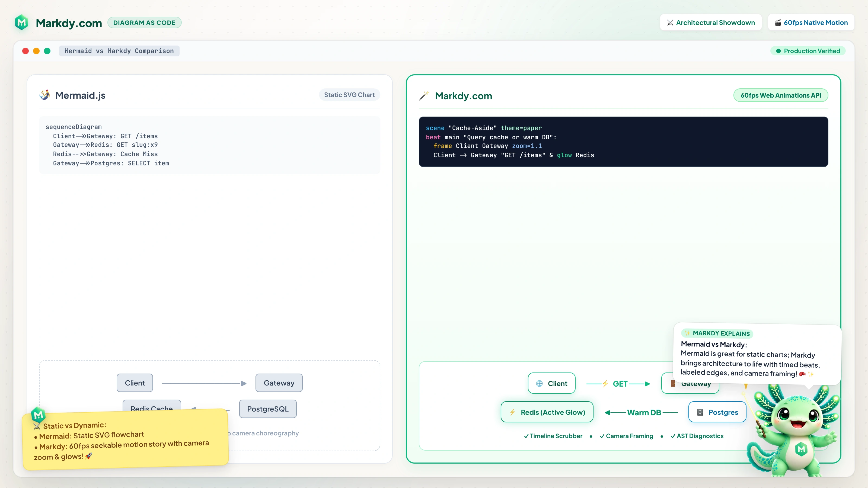Viewport: 868px width, 488px height.
Task: Click the Timeline Scrubber feature label
Action: [x=553, y=436]
